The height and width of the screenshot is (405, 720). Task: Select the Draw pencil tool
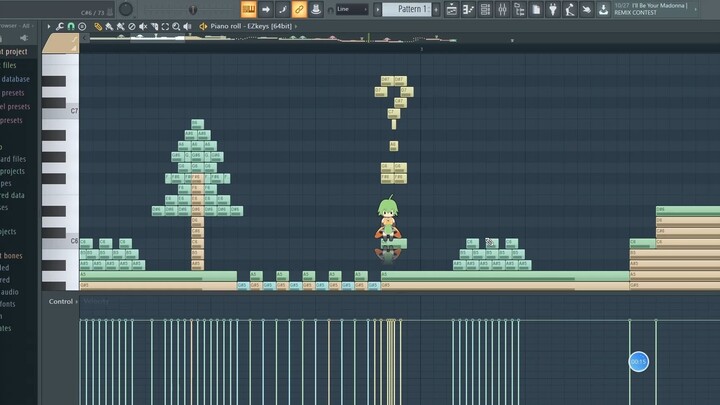coord(98,27)
